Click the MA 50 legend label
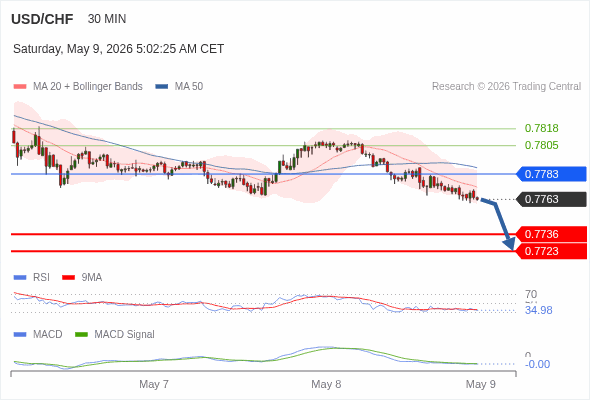The width and height of the screenshot is (590, 400). point(189,87)
